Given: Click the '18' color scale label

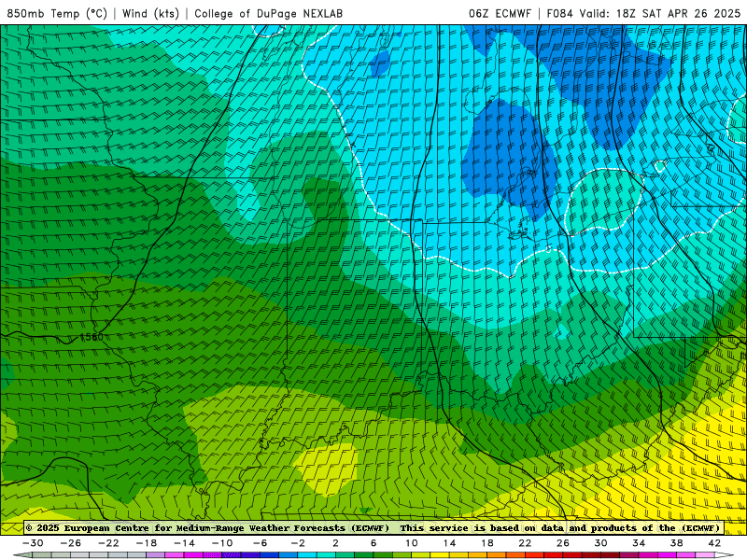Looking at the screenshot, I should pos(487,543).
